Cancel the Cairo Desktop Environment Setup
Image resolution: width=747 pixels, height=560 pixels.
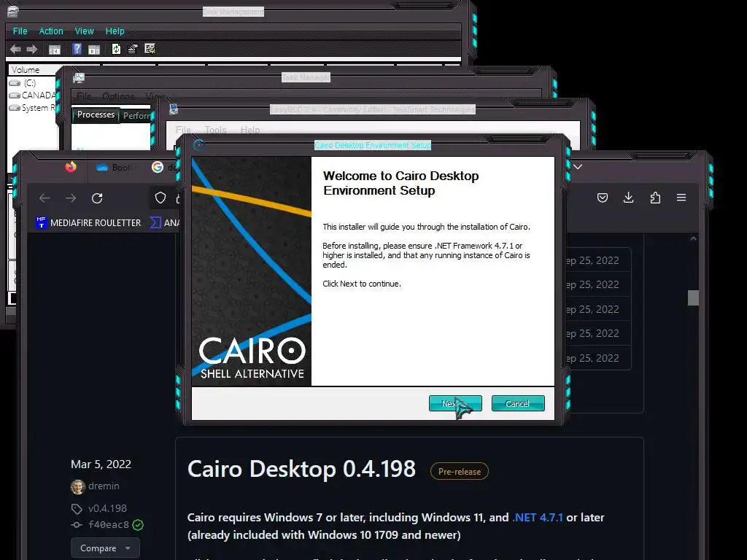pyautogui.click(x=518, y=403)
